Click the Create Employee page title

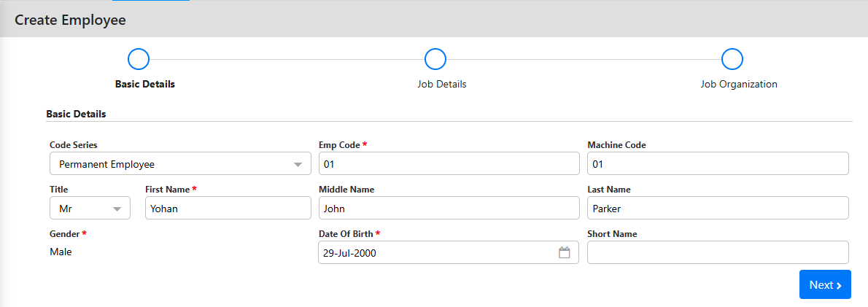[x=70, y=20]
